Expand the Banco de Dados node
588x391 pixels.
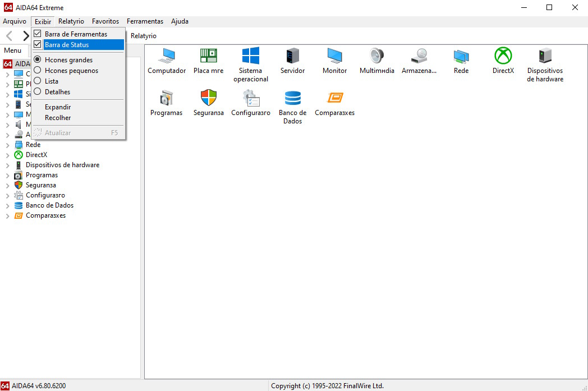click(x=7, y=206)
